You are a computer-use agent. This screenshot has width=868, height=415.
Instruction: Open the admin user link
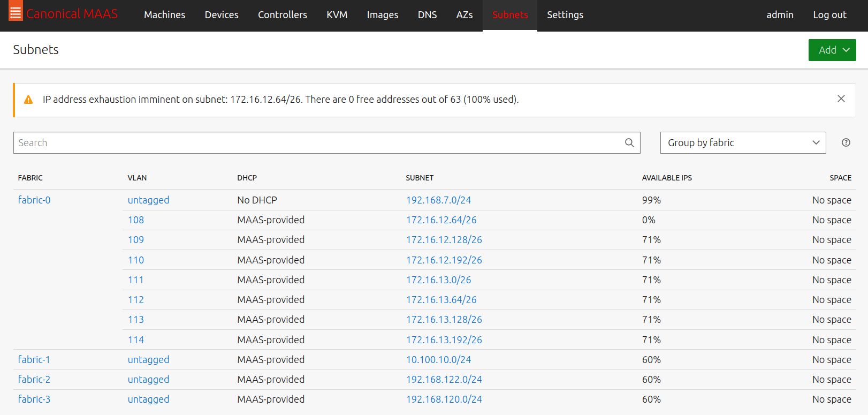point(779,15)
